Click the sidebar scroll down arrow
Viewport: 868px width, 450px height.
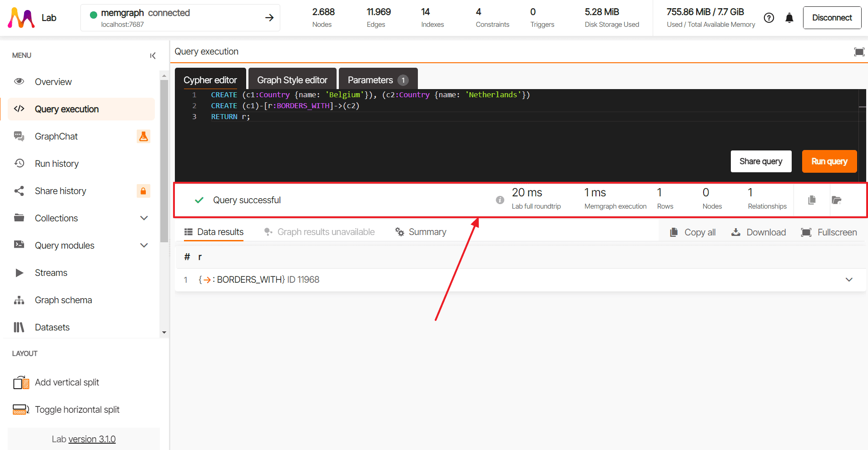coord(164,333)
